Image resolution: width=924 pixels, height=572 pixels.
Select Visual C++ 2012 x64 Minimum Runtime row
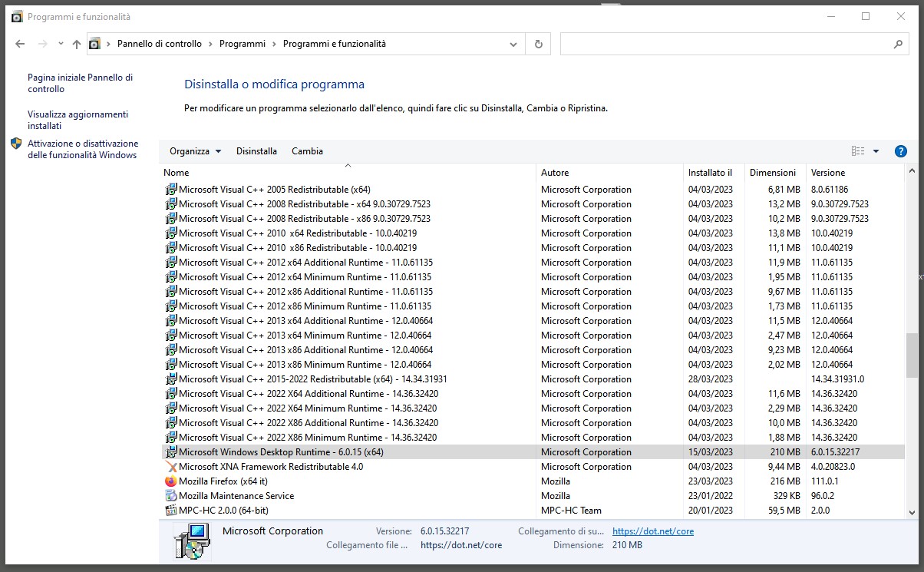pos(533,277)
